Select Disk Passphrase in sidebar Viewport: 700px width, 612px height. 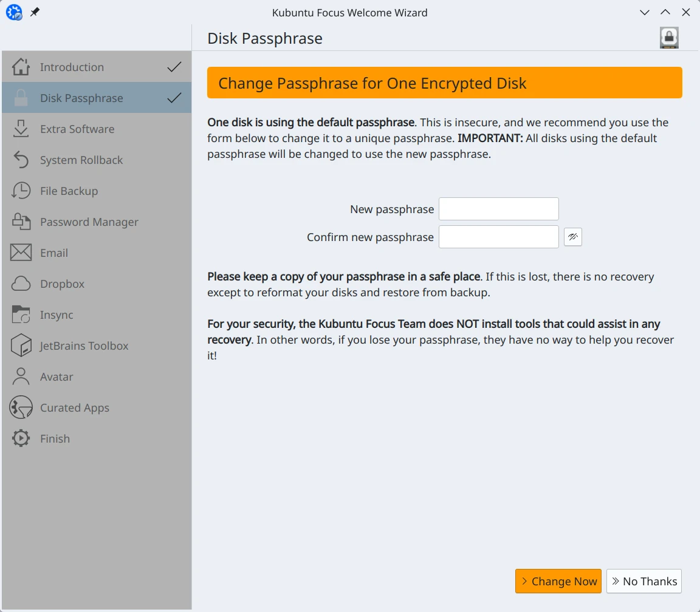pos(97,98)
